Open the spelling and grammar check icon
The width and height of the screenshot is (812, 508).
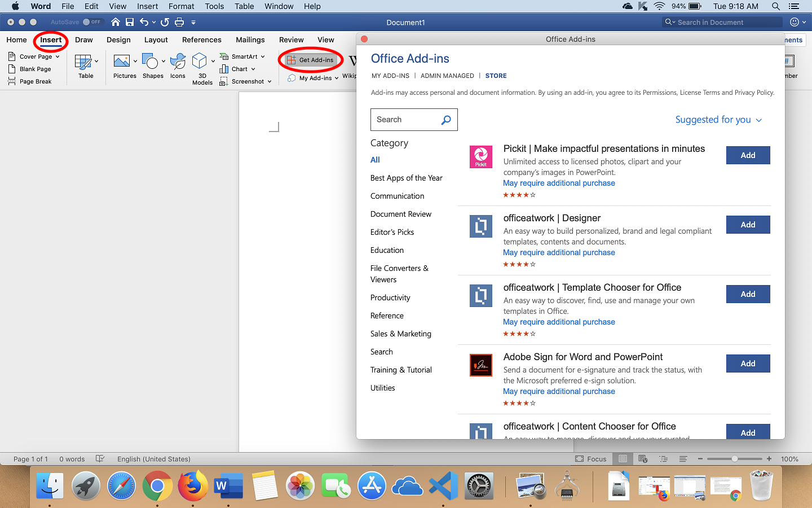pyautogui.click(x=100, y=459)
